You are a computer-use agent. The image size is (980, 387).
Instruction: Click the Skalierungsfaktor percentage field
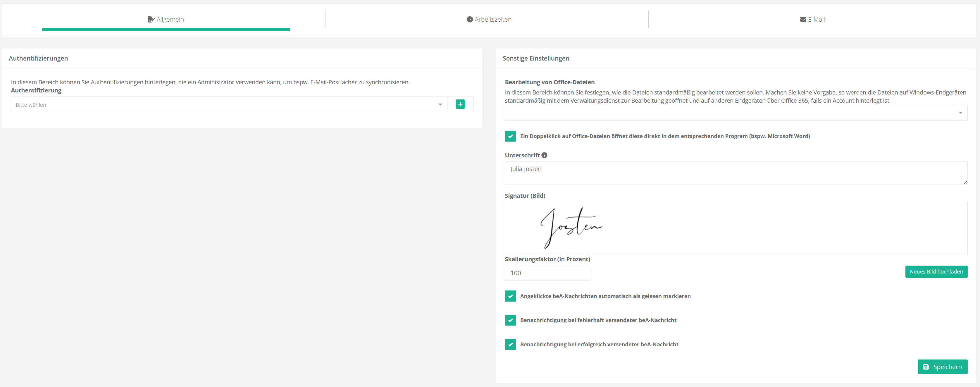pyautogui.click(x=547, y=273)
